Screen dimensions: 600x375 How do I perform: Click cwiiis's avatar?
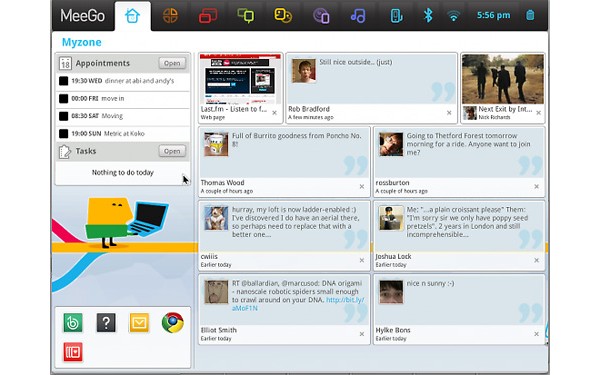(216, 218)
